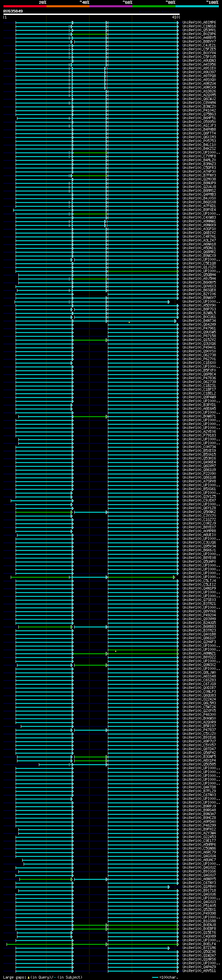Select hit label UniRef100_B0W871
This screenshot has width=222, height=980.
[199, 416]
